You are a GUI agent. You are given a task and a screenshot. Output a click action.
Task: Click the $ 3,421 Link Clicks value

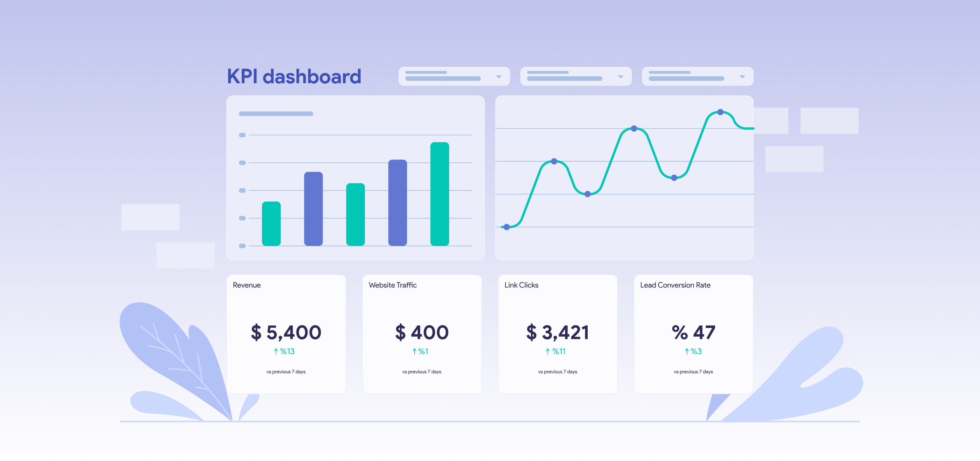558,333
